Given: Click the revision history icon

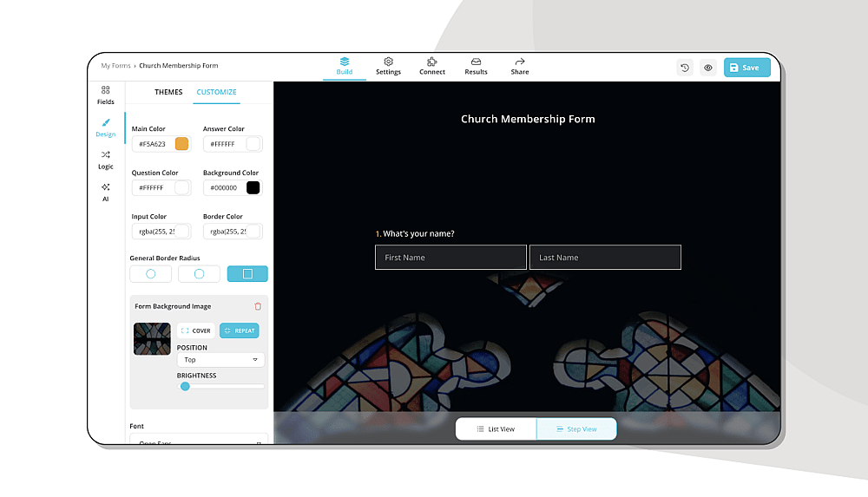Looking at the screenshot, I should 685,68.
